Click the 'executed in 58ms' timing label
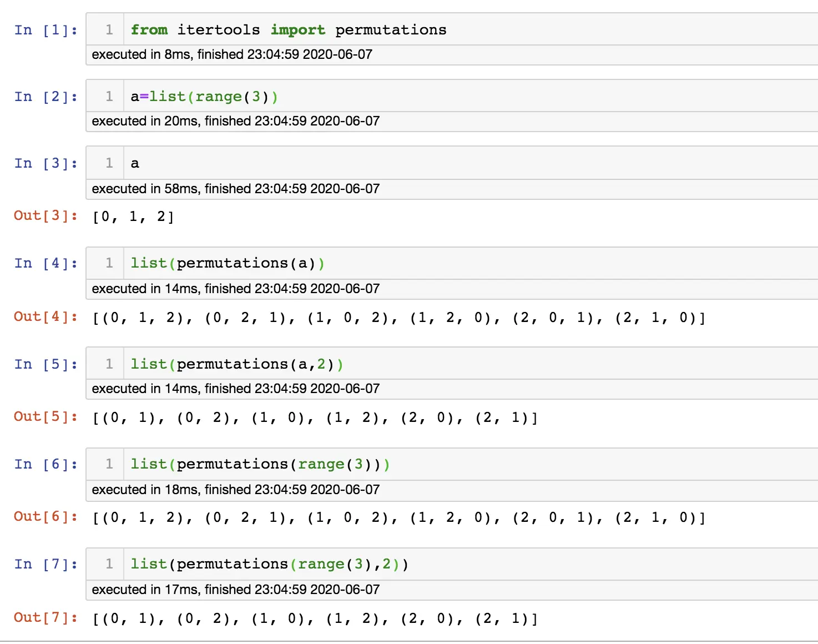 click(x=236, y=189)
